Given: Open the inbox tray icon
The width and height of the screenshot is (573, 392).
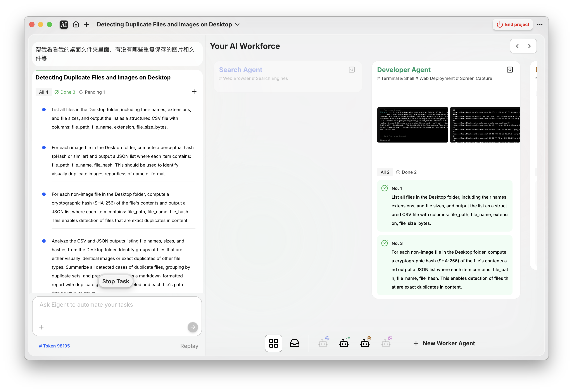Looking at the screenshot, I should pos(294,343).
